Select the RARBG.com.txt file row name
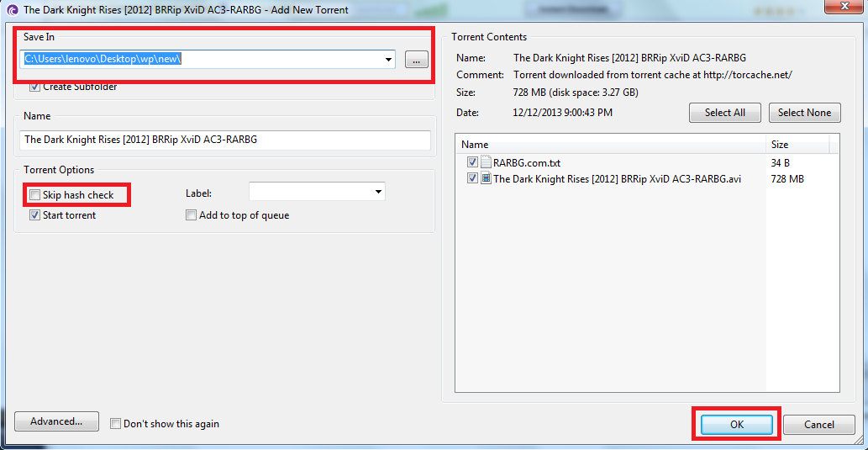868x450 pixels. click(527, 163)
